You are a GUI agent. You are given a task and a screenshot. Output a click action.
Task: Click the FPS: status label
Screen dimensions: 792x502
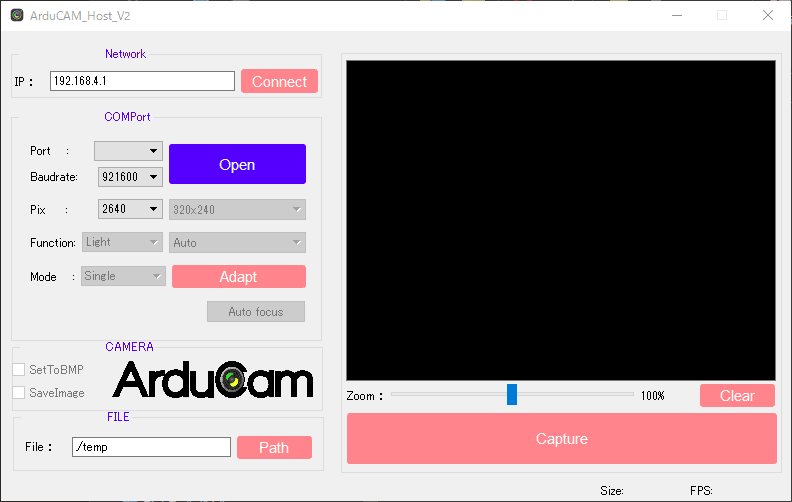(701, 490)
